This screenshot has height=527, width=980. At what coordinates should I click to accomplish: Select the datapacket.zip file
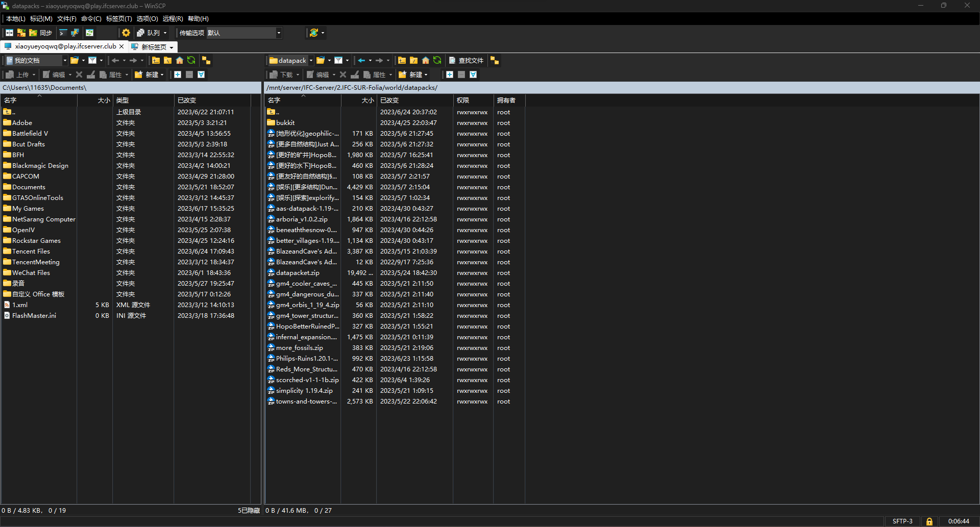297,272
